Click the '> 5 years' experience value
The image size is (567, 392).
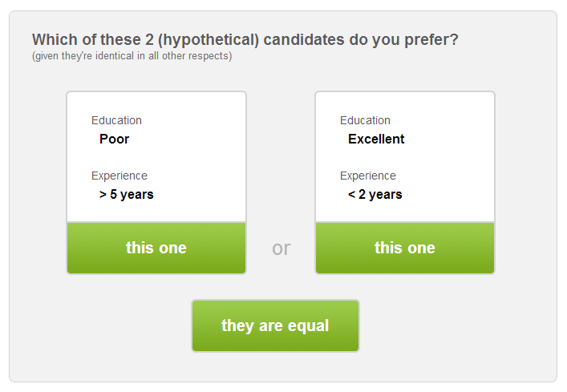(x=127, y=194)
